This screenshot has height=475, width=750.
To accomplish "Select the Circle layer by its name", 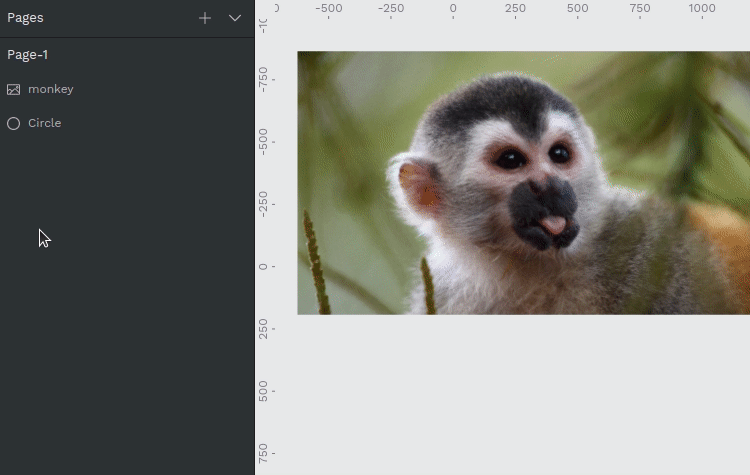I will click(x=45, y=123).
